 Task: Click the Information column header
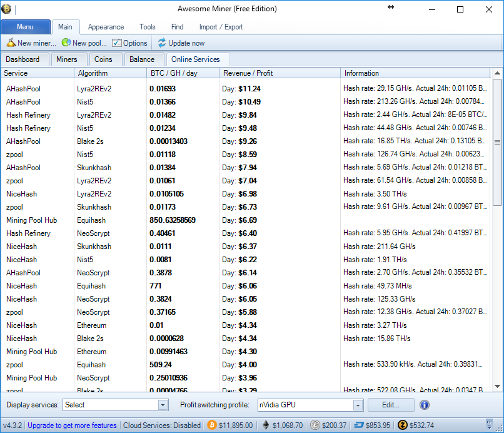(x=416, y=73)
